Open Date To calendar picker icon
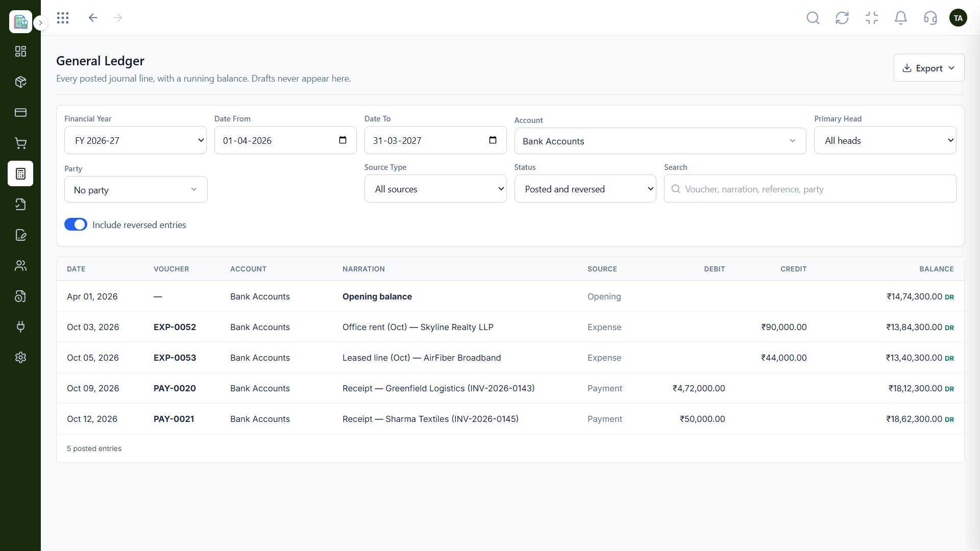980x551 pixels. click(493, 140)
